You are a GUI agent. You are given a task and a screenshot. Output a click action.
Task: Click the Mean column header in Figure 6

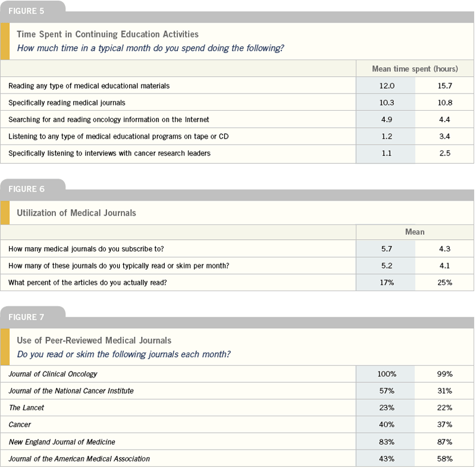click(x=415, y=232)
